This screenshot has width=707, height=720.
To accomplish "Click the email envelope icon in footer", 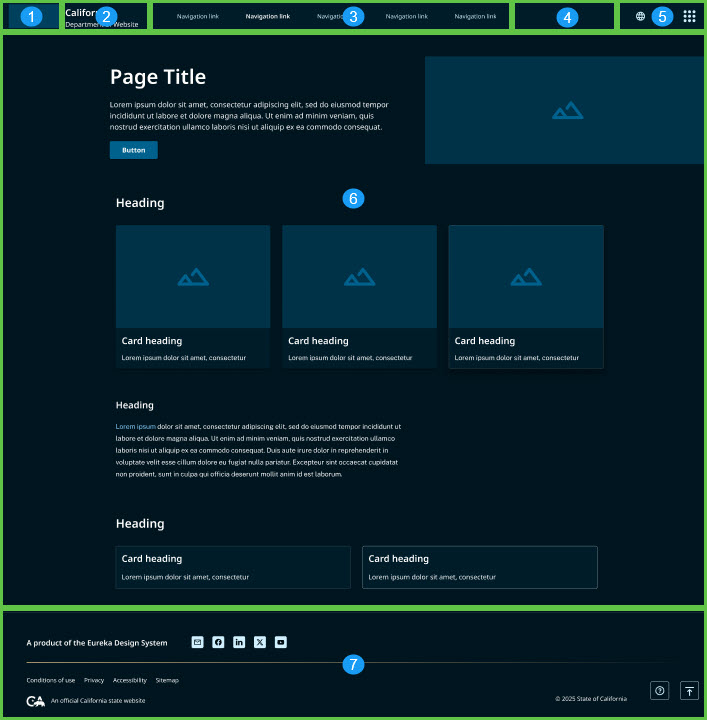I will click(x=197, y=642).
